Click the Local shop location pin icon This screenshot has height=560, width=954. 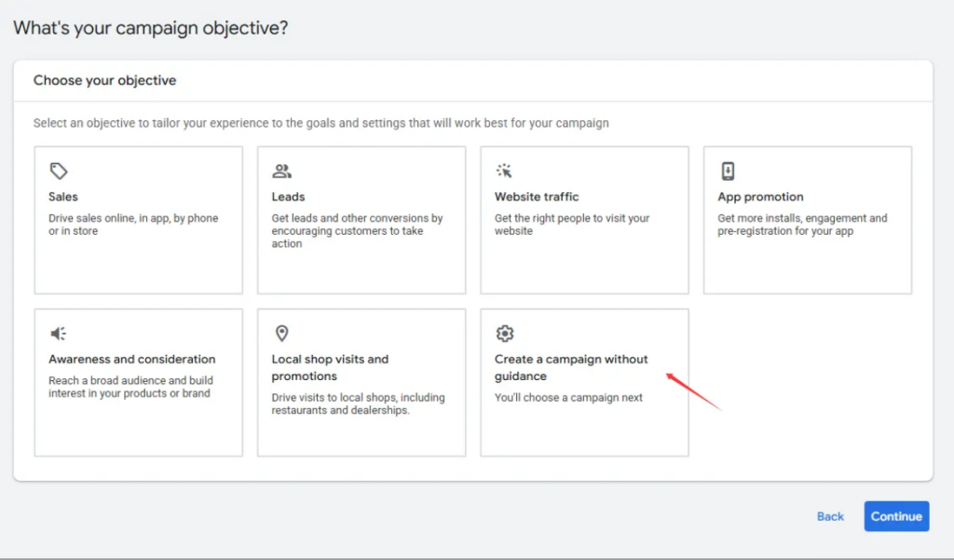(281, 334)
